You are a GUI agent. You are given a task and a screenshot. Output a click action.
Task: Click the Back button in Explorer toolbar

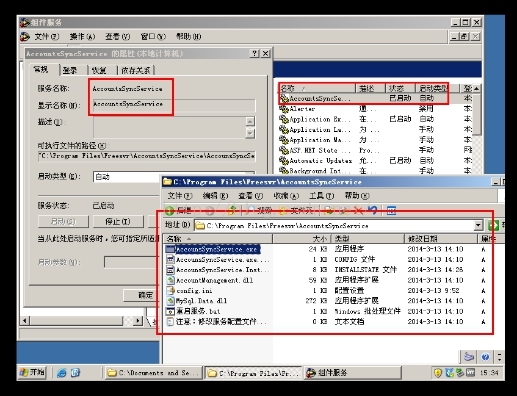tap(178, 211)
